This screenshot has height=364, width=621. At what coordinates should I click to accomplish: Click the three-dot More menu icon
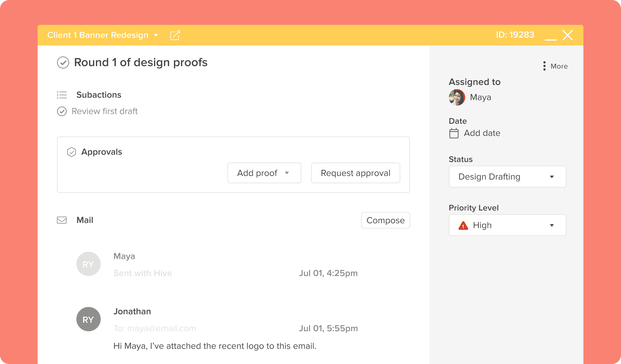(x=544, y=66)
